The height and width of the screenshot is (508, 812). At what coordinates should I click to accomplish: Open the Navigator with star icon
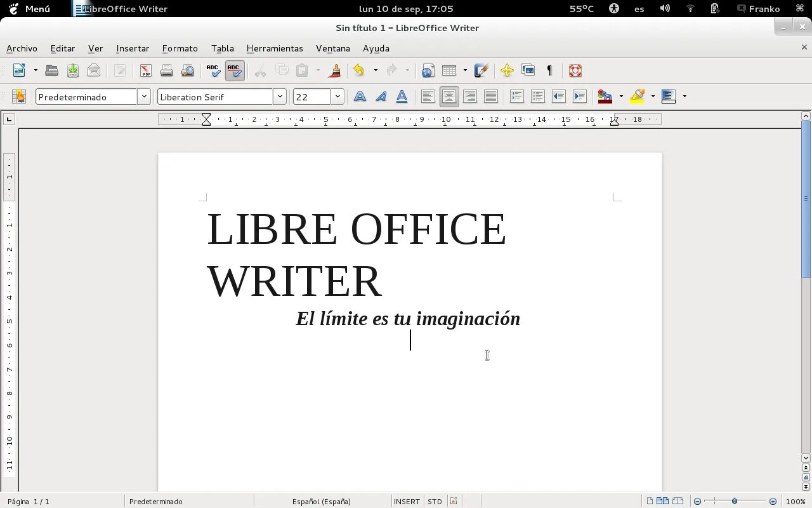pyautogui.click(x=507, y=70)
